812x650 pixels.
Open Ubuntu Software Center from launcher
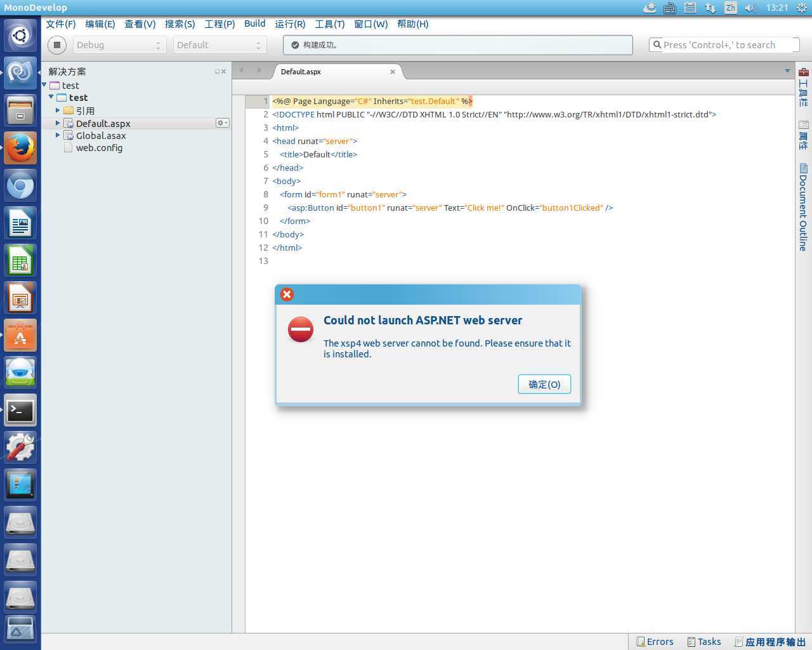click(x=20, y=335)
